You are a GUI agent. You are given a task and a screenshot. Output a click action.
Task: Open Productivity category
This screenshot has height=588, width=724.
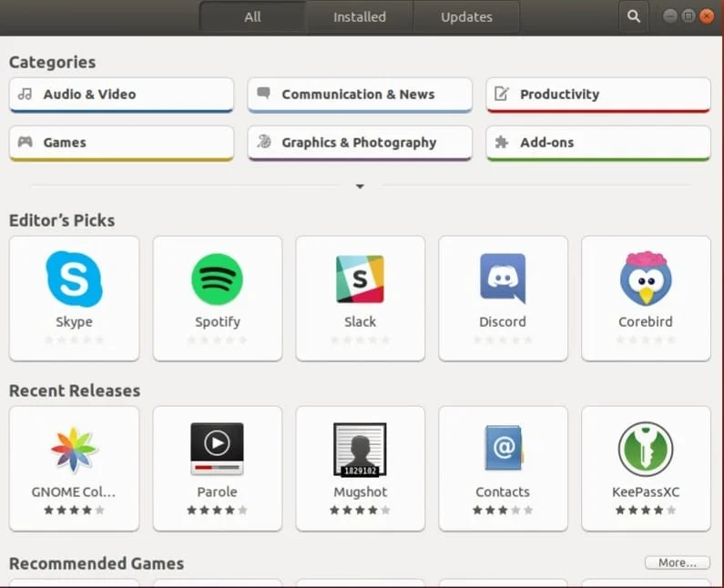(598, 95)
